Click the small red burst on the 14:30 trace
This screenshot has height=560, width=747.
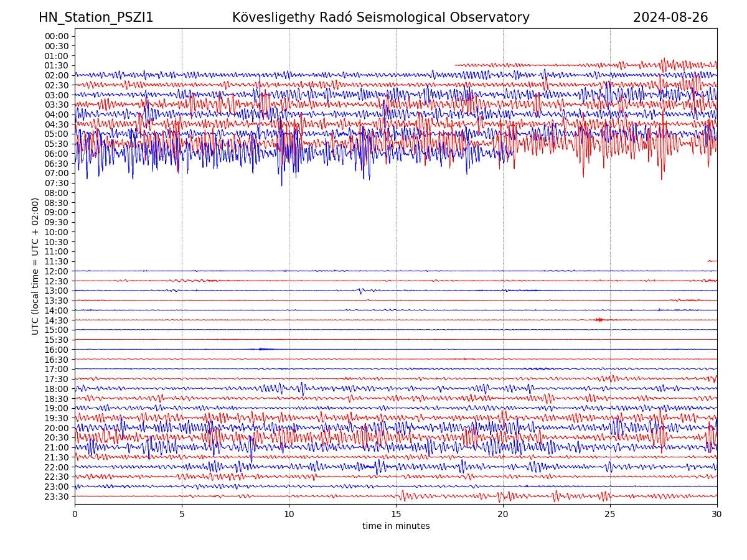coord(599,320)
